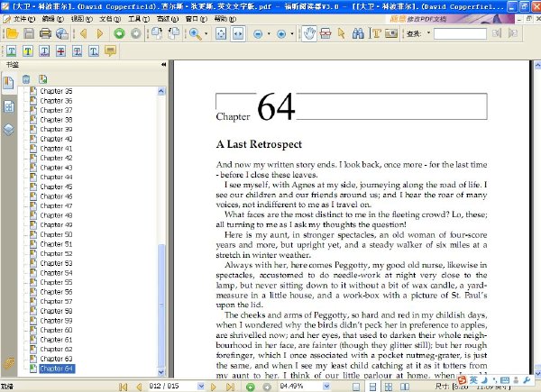Open the 视图 (View) menu
541x392 pixels.
[x=81, y=19]
